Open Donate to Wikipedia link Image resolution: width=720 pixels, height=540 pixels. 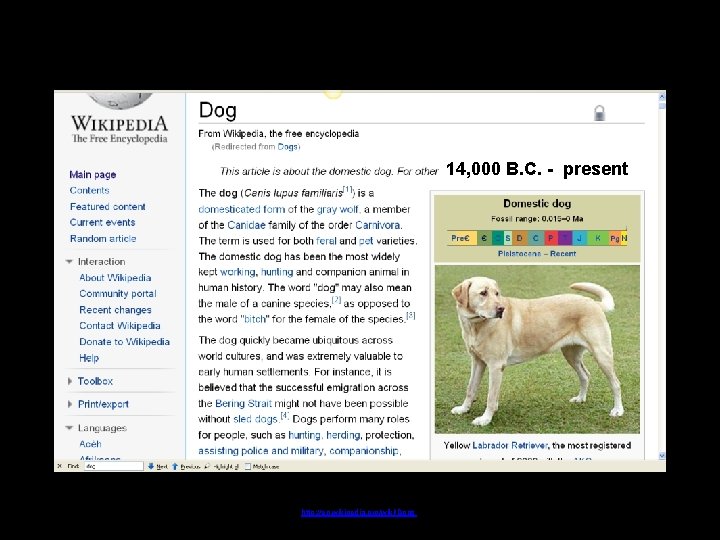124,342
